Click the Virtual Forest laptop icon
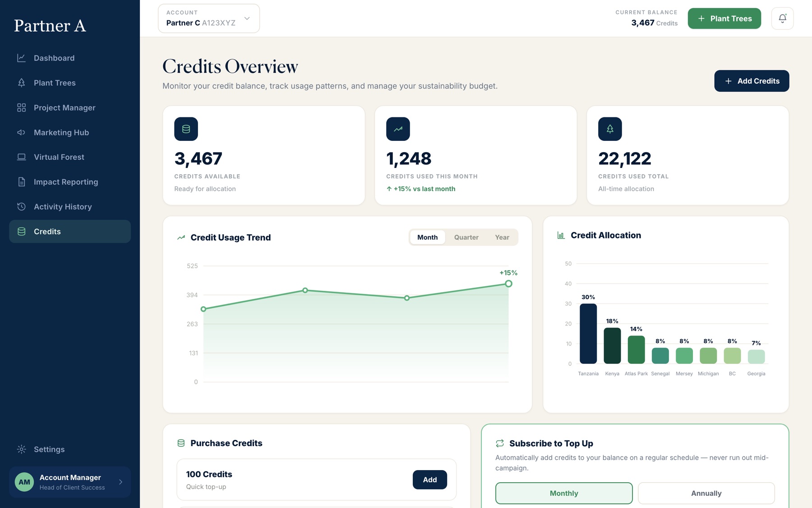Screen dimensions: 812x508 (x=21, y=157)
